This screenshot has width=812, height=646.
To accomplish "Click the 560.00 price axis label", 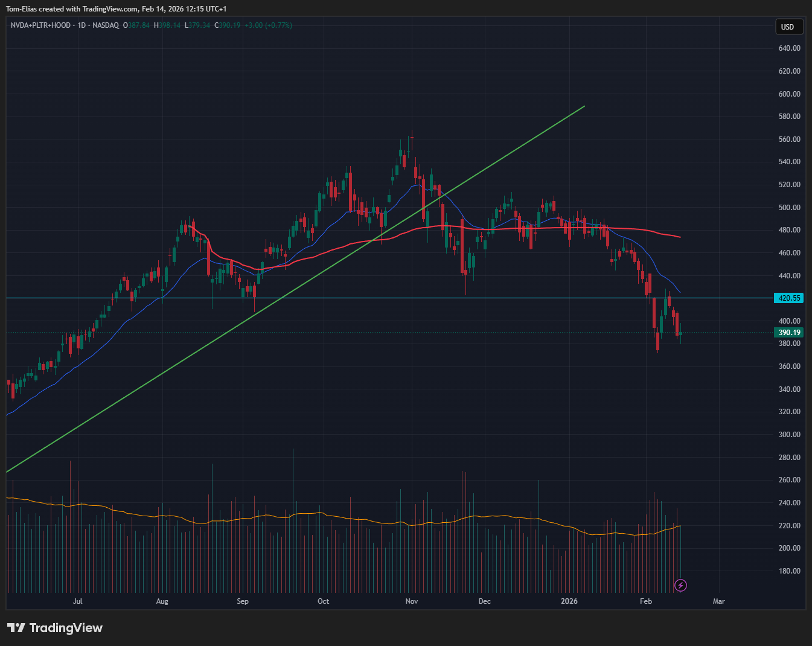I will pos(790,139).
